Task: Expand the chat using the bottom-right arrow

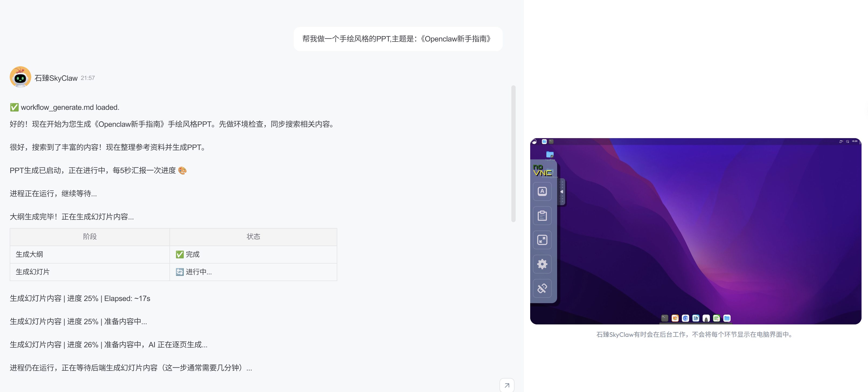Action: (507, 385)
